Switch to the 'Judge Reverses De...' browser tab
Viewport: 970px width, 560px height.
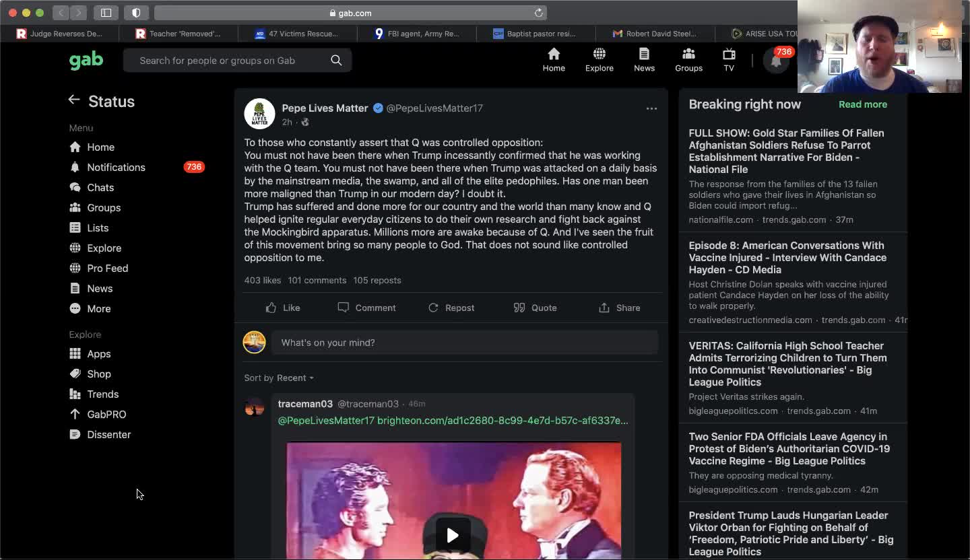pyautogui.click(x=59, y=34)
